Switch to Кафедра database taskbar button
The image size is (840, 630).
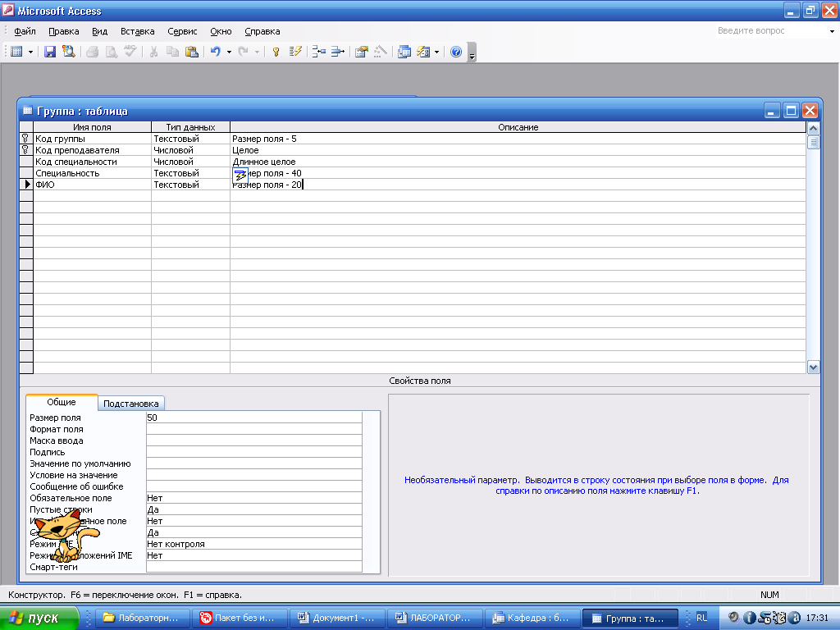[532, 618]
